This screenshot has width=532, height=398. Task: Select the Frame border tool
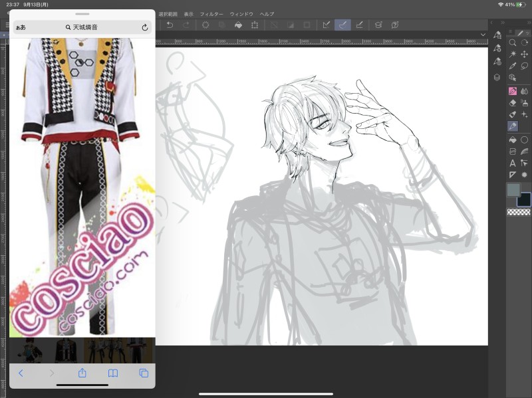click(x=513, y=151)
